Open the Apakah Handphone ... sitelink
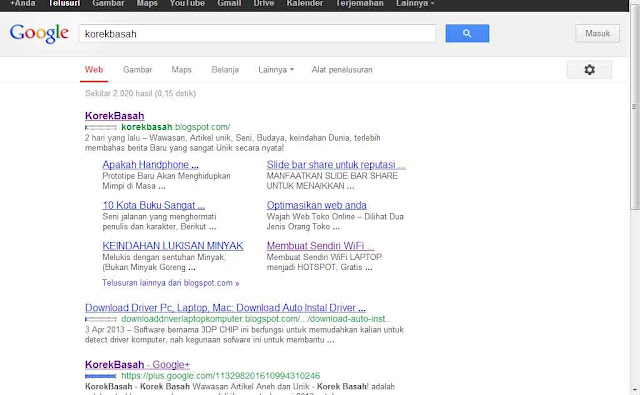This screenshot has width=640, height=395. coord(151,165)
